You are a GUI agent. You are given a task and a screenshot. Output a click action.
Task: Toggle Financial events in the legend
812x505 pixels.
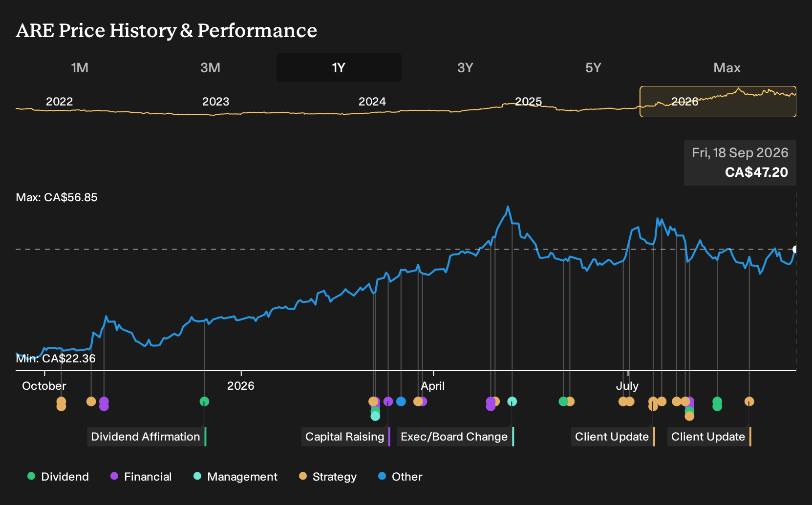tap(141, 477)
